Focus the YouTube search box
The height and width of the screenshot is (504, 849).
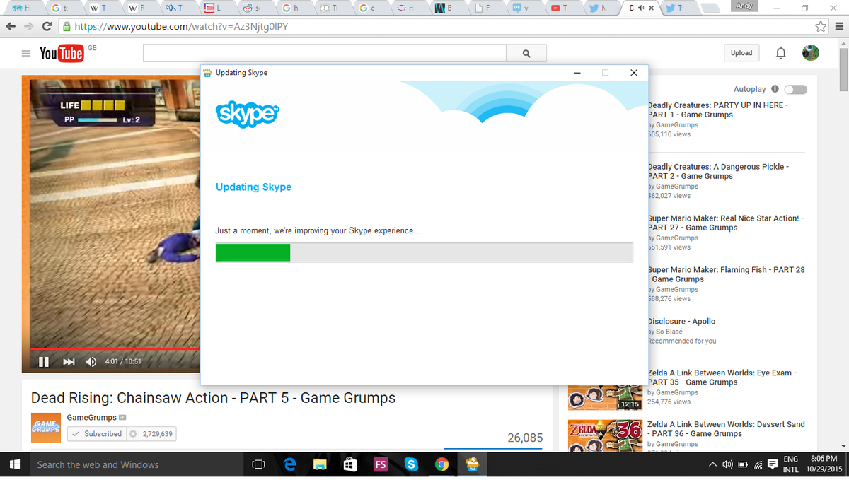click(325, 53)
